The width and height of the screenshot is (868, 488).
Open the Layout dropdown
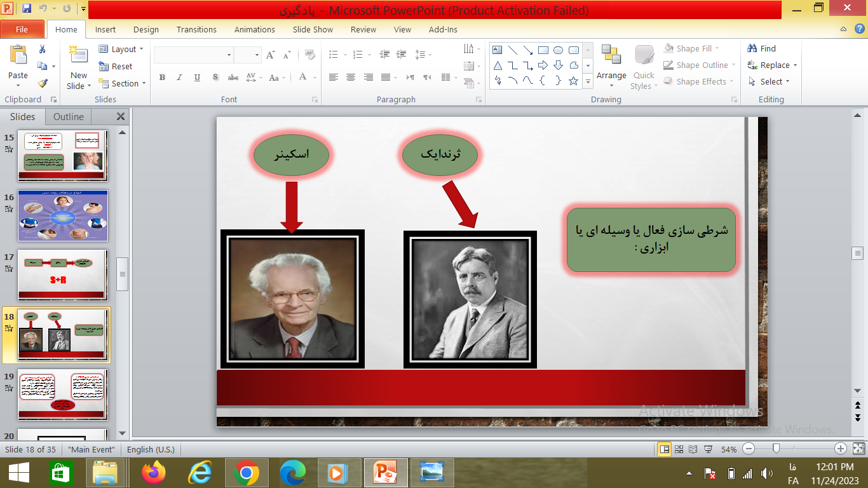pyautogui.click(x=121, y=49)
